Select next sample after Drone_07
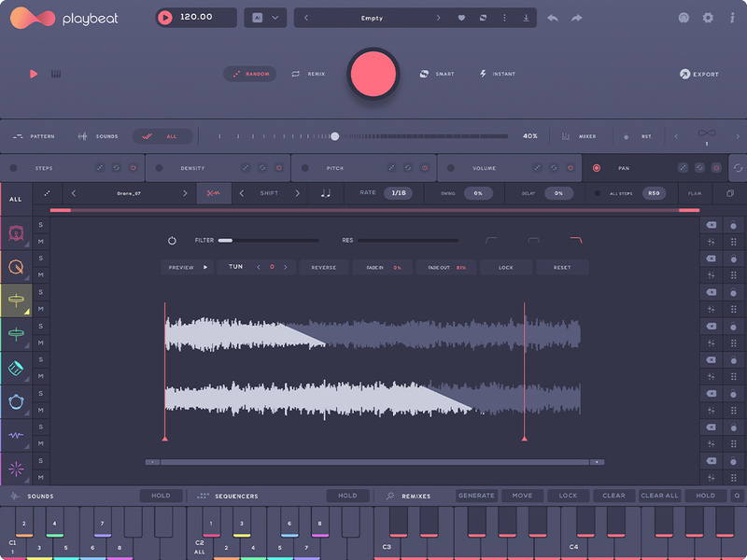This screenshot has height=560, width=747. click(x=185, y=193)
